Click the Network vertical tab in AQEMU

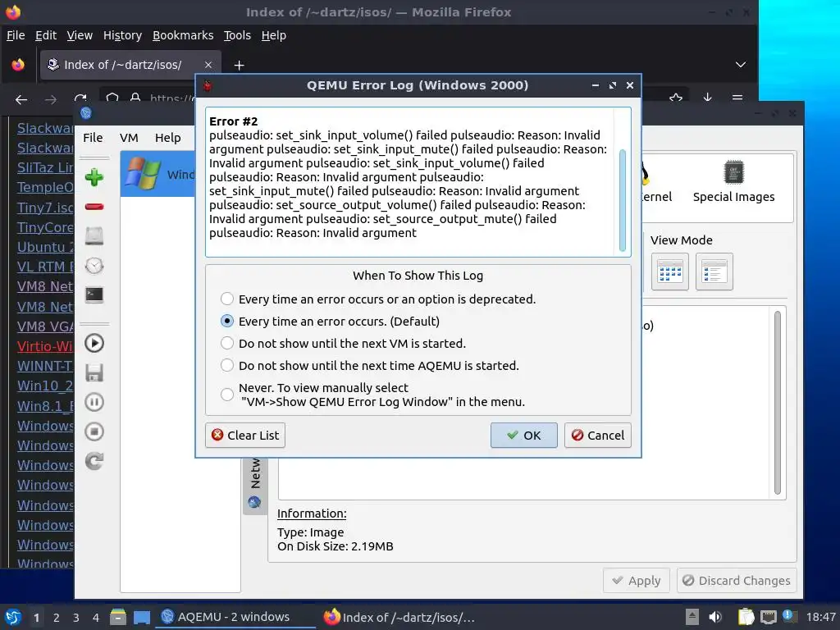coord(255,485)
